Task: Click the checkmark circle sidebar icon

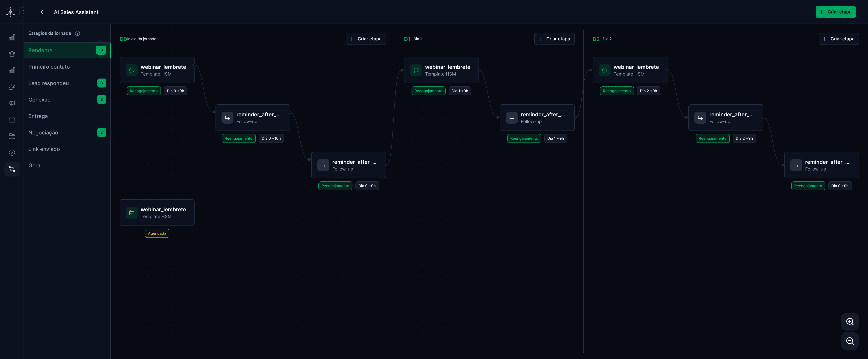Action: [x=12, y=153]
